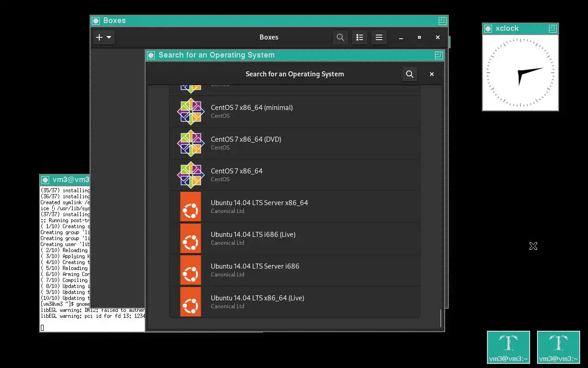Click terminal window title bar menu circle
Screen dimensions: 588x368
[x=45, y=180]
